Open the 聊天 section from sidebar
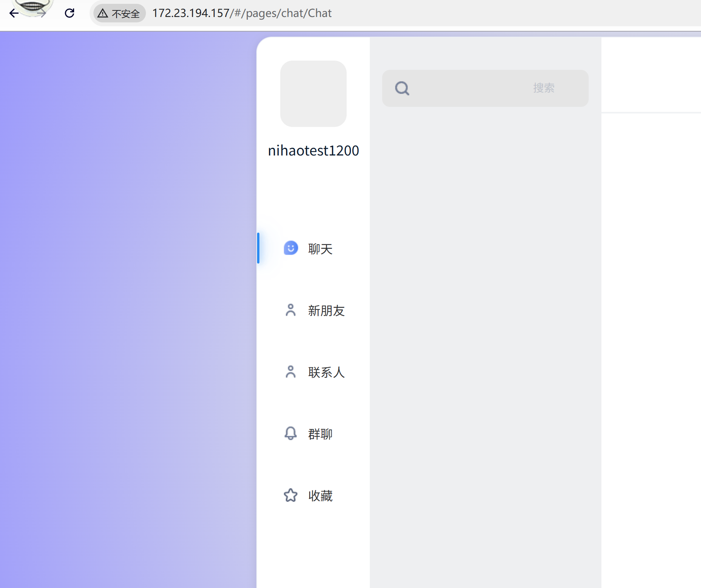Viewport: 701px width, 588px height. tap(320, 249)
